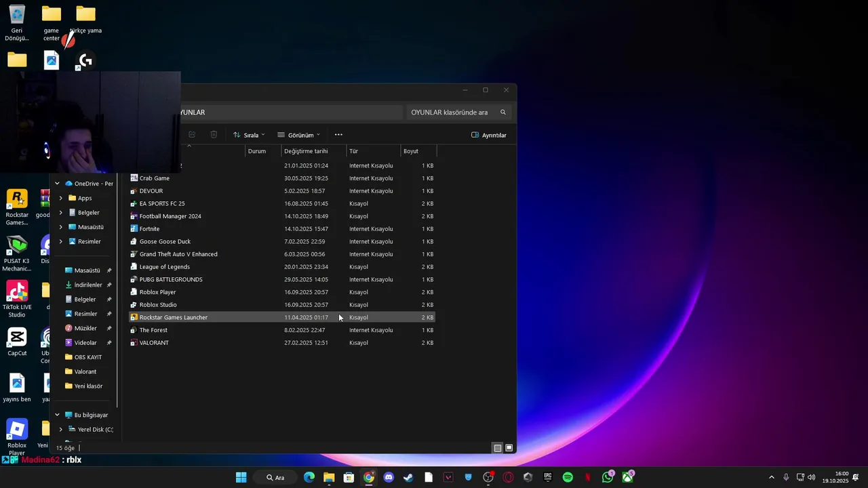Select the DEVOUR shortcut icon

click(x=134, y=191)
